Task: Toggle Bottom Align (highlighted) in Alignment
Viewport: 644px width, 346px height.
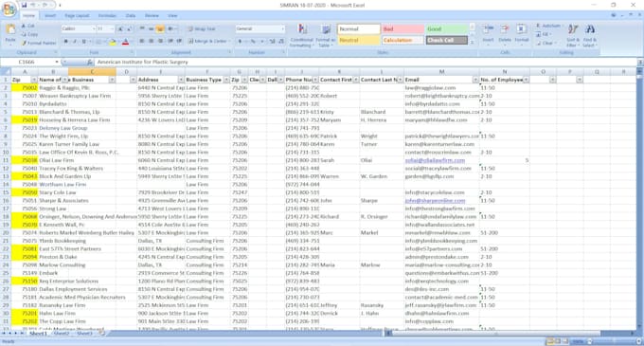Action: point(160,28)
